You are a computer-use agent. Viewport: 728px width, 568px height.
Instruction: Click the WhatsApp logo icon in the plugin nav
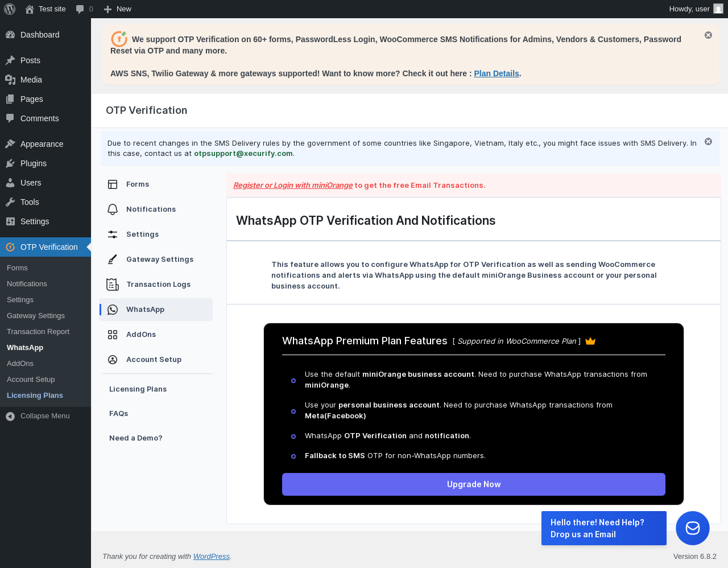click(x=113, y=310)
